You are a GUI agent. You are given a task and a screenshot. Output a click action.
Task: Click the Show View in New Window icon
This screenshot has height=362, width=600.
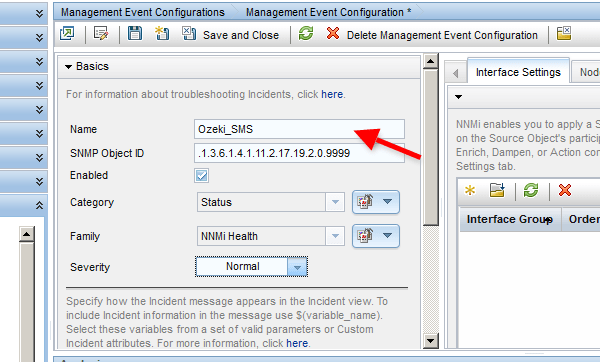click(x=67, y=34)
